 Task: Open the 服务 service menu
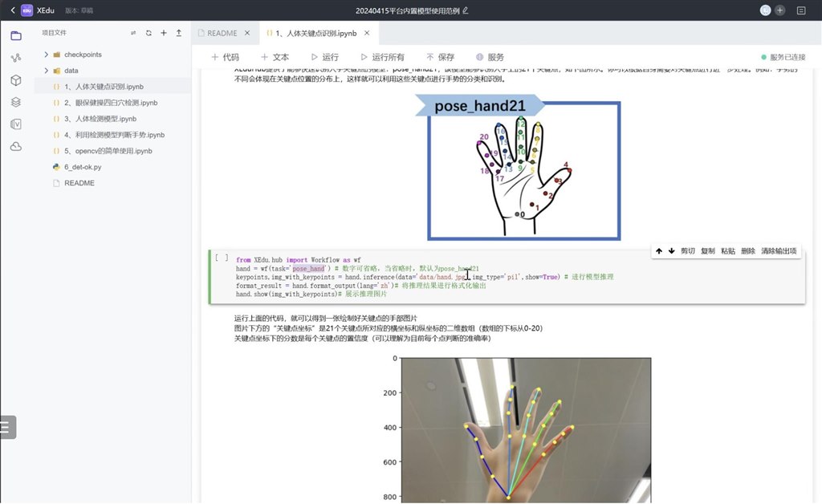490,57
